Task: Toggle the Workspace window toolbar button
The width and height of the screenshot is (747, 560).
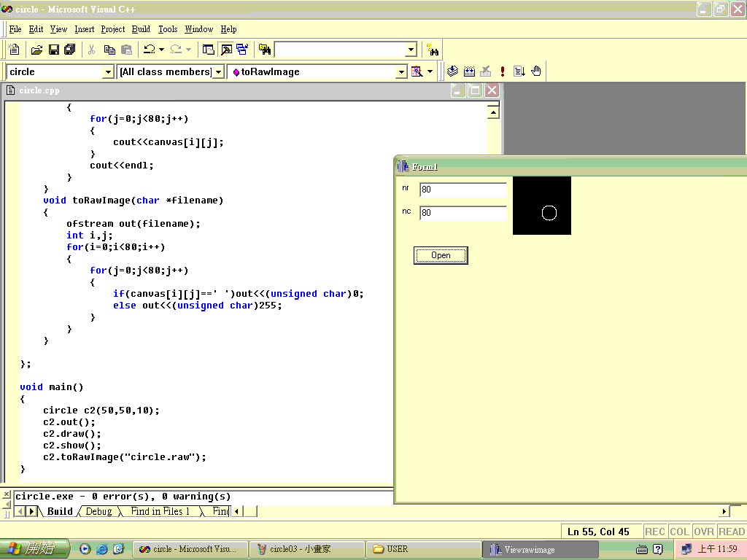Action: tap(209, 50)
